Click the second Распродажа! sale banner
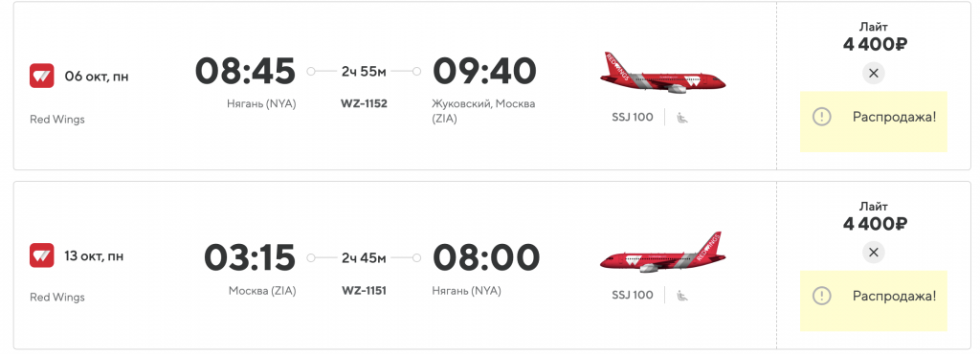Viewport: 980px width, 354px height. (x=874, y=301)
